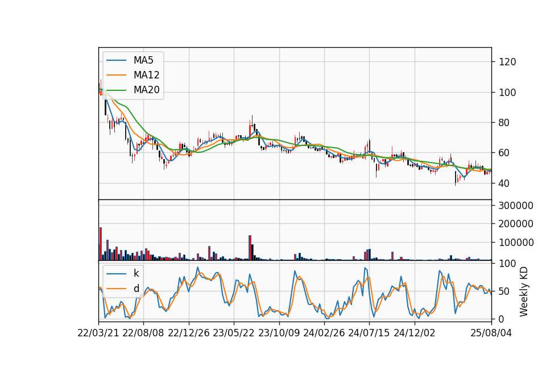Click the 40 price axis label
This screenshot has width=546, height=392.
tap(504, 184)
